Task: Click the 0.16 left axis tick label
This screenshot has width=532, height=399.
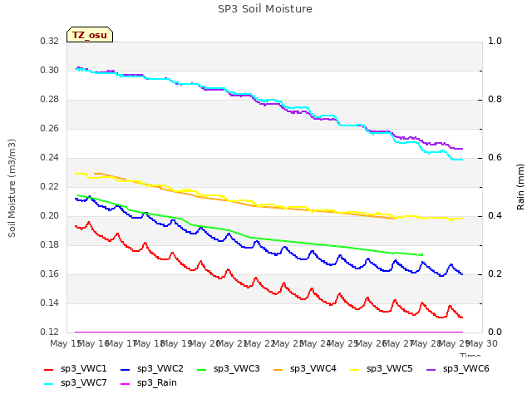Action: click(x=49, y=273)
